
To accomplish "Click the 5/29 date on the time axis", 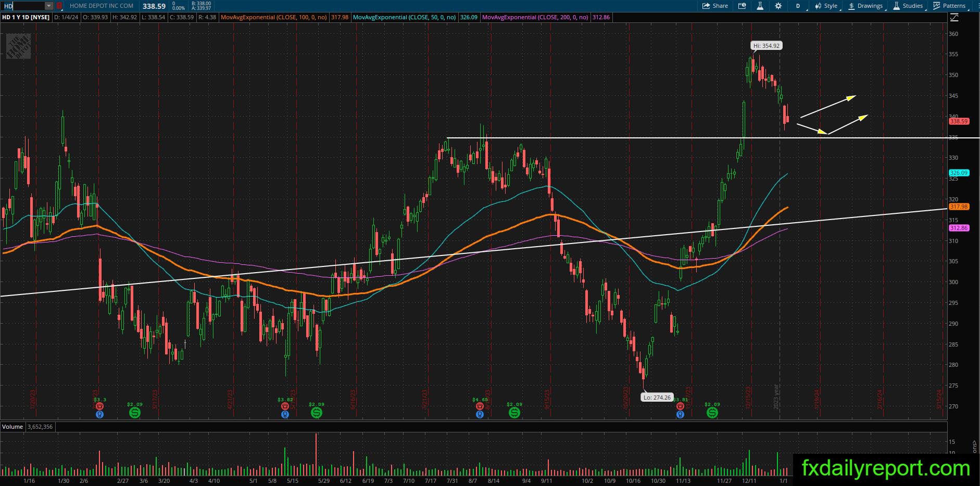I will point(323,481).
